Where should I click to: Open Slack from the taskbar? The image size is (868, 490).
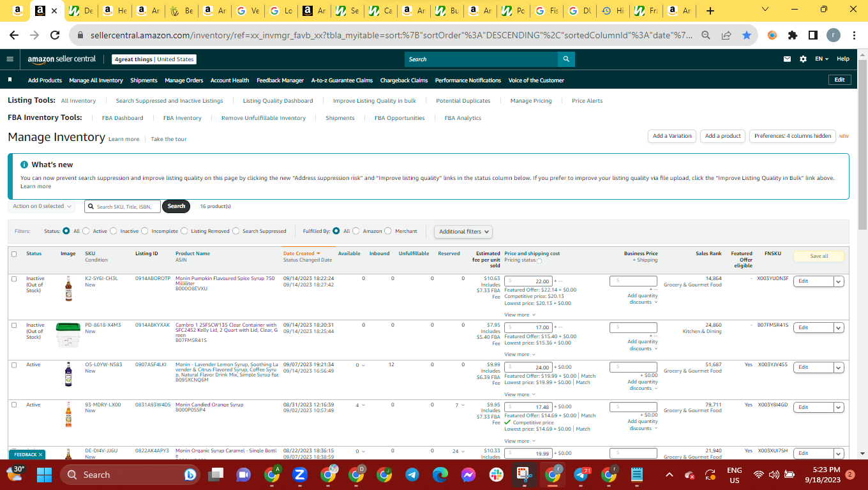pyautogui.click(x=497, y=475)
